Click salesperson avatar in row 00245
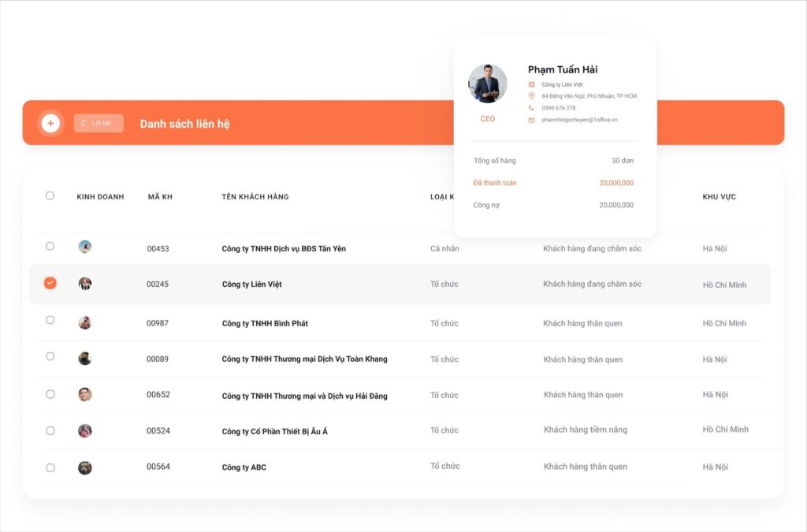This screenshot has height=532, width=807. [x=85, y=284]
